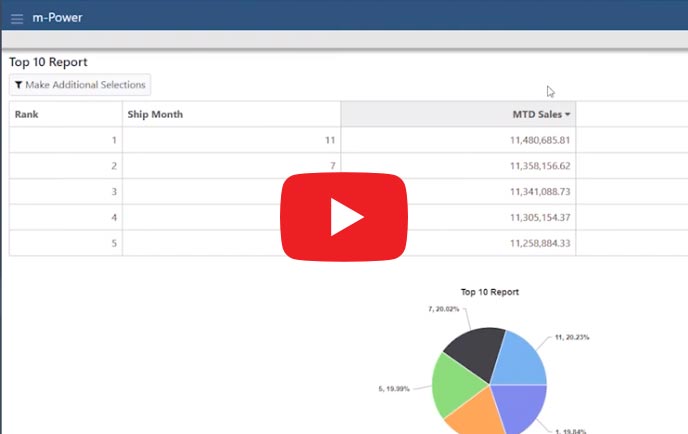Screen dimensions: 688x434
Task: Select the light blue pie slice
Action: pyautogui.click(x=519, y=356)
